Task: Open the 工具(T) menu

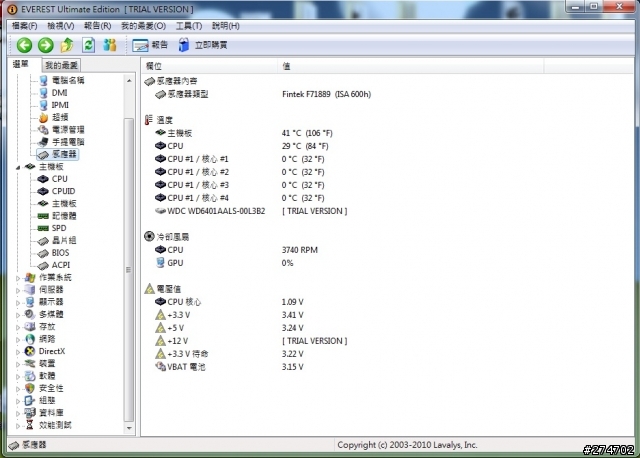Action: (x=189, y=26)
